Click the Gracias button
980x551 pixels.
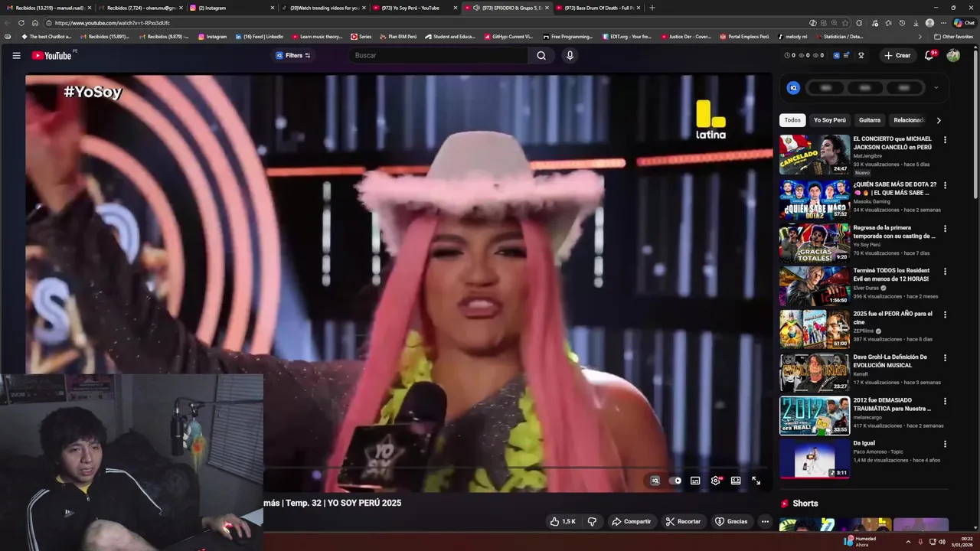731,521
